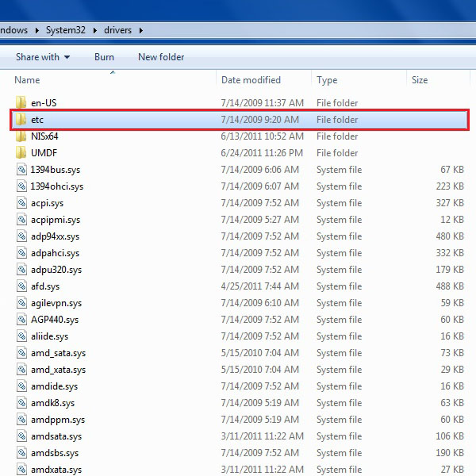Viewport: 476px width, 476px height.
Task: Expand the arrow after drivers in breadcrumb
Action: pyautogui.click(x=141, y=30)
